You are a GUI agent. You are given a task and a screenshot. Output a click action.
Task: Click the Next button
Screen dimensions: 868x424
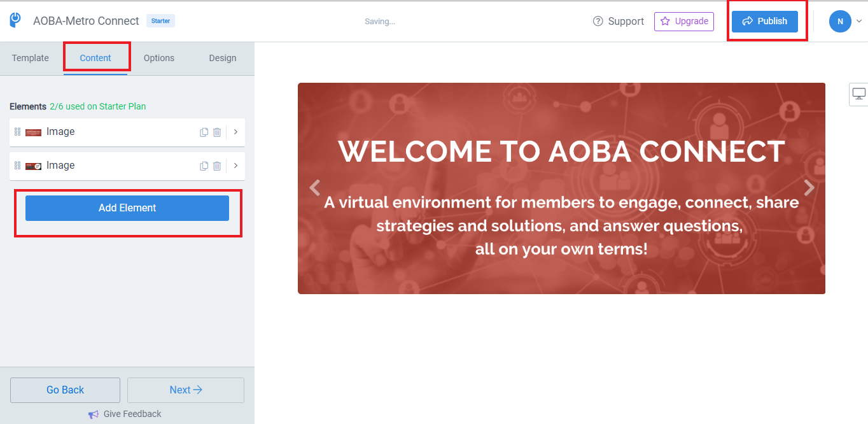tap(186, 390)
